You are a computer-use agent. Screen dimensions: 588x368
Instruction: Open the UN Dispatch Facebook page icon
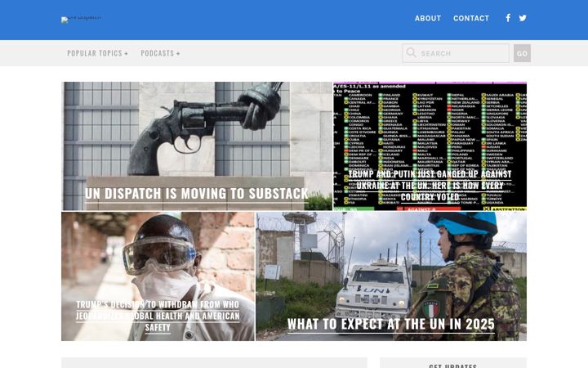pyautogui.click(x=508, y=18)
